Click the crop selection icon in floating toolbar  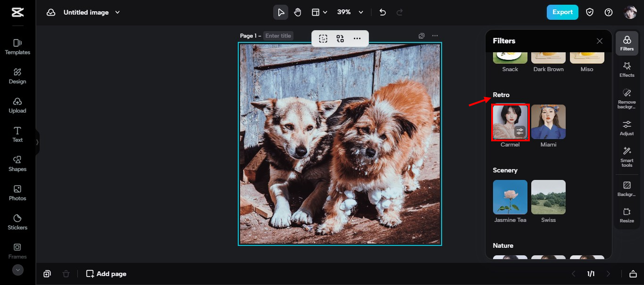(323, 38)
